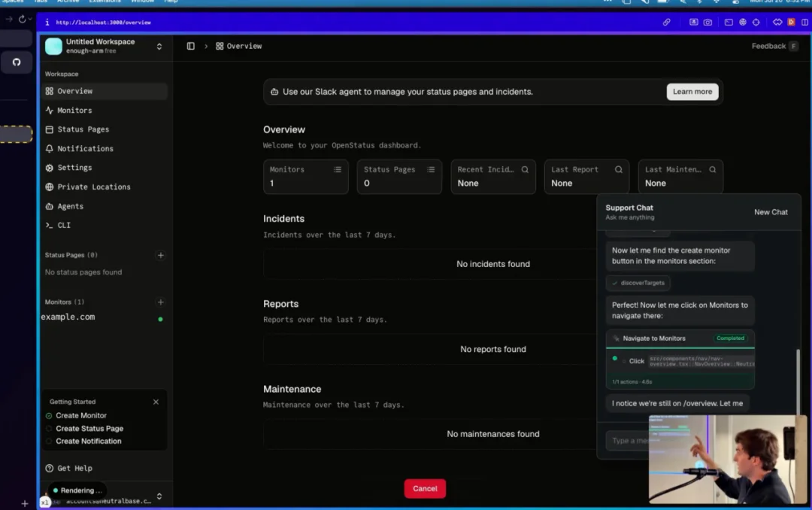Open Notifications in sidebar

(x=105, y=149)
